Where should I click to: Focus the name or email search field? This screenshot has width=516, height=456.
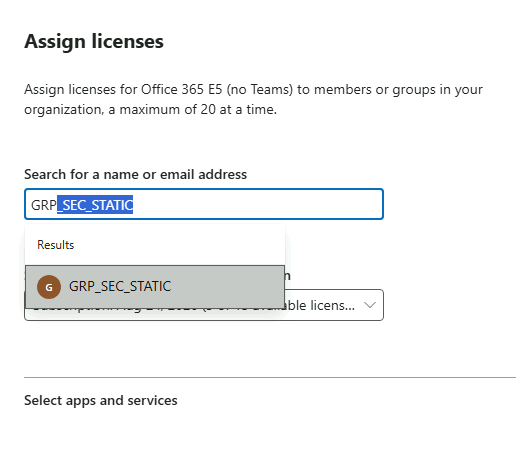pyautogui.click(x=204, y=204)
